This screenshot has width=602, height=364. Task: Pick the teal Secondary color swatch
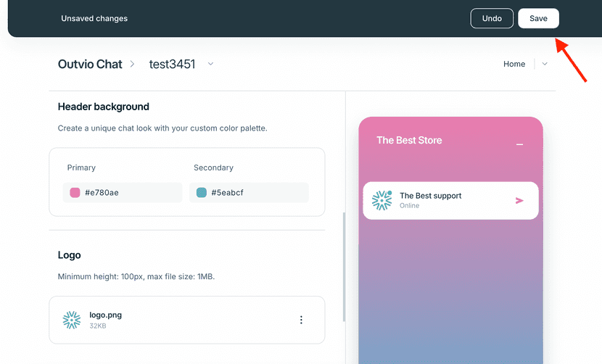[202, 192]
